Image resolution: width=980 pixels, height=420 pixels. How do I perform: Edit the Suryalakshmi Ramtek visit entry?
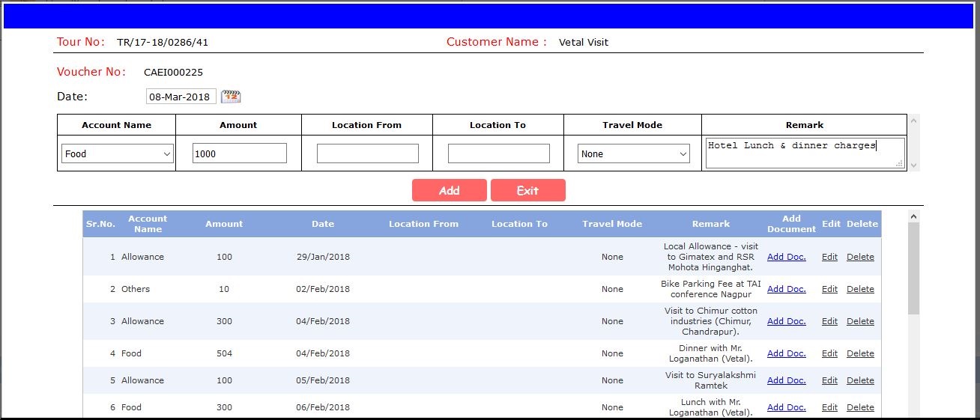pyautogui.click(x=829, y=380)
